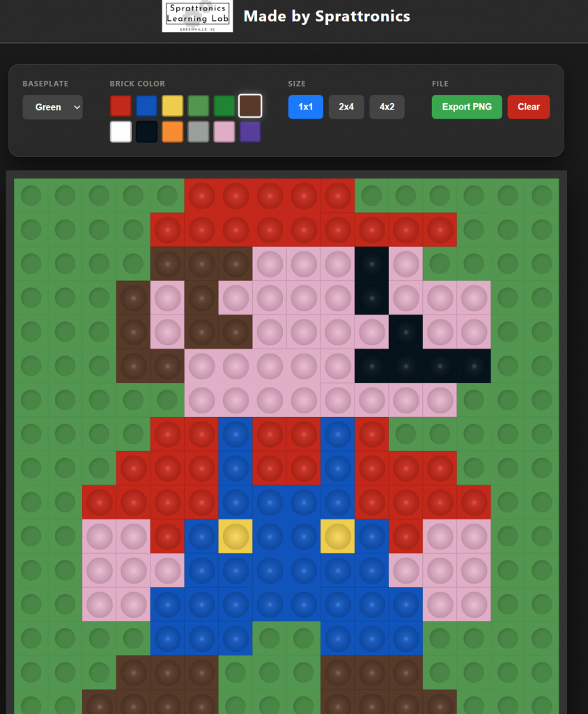Switch brick size to 2x4
This screenshot has width=588, height=714.
point(346,107)
